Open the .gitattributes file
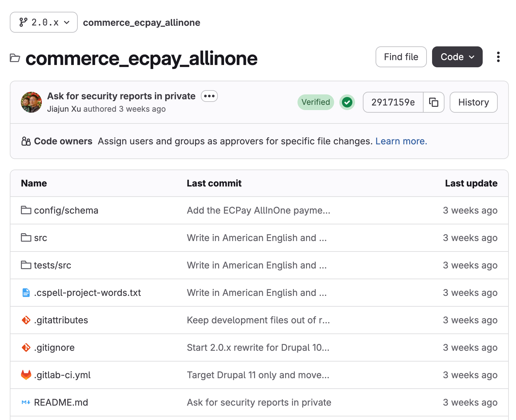Image resolution: width=516 pixels, height=420 pixels. coord(61,320)
